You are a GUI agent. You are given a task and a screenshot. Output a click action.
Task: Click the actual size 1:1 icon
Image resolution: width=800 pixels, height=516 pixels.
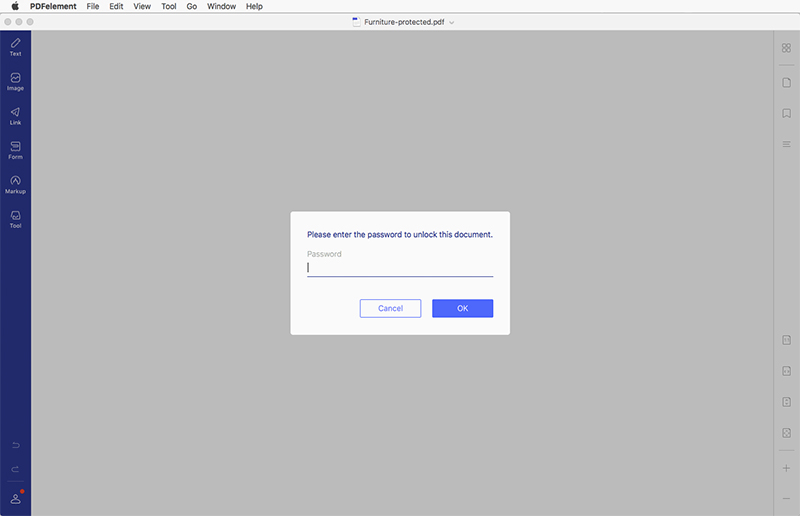(786, 340)
